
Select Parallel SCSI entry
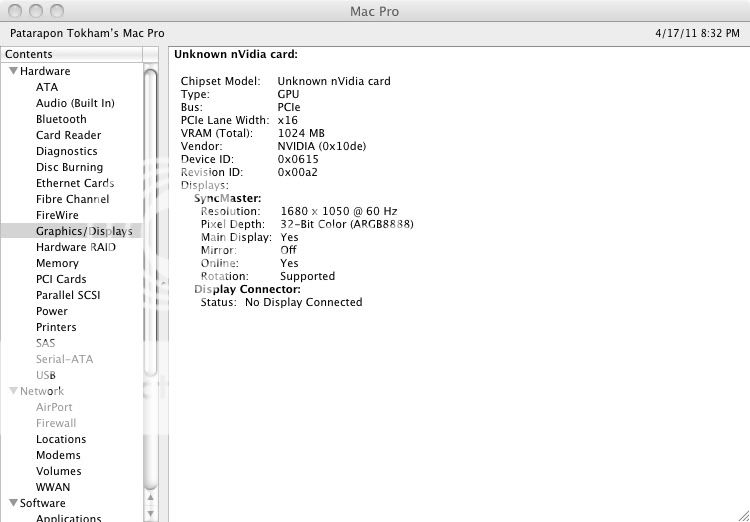(x=68, y=295)
